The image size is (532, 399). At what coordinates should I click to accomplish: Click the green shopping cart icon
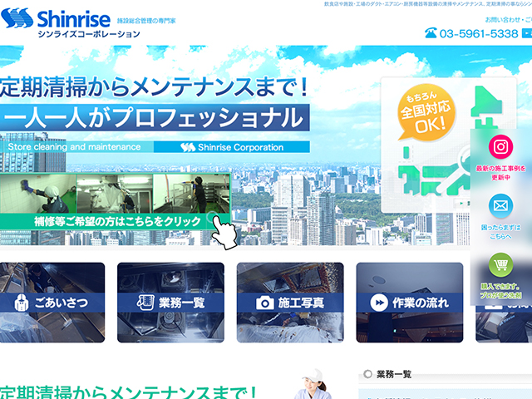pos(500,264)
